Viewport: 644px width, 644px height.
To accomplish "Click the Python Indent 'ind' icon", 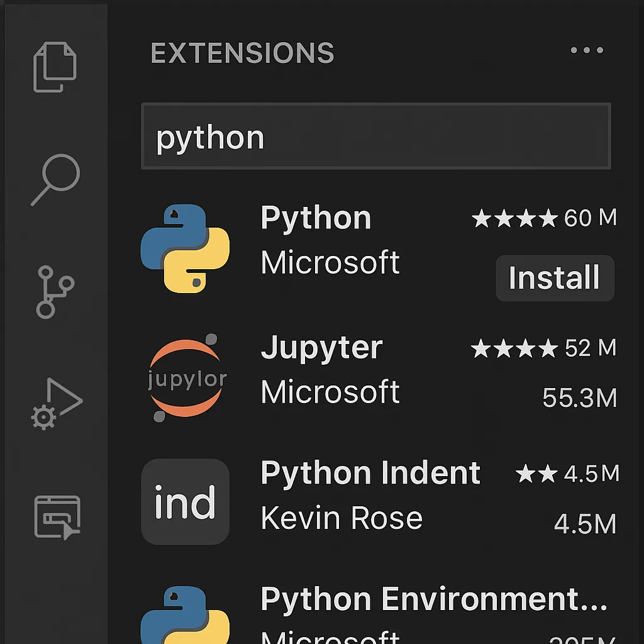I will tap(186, 501).
